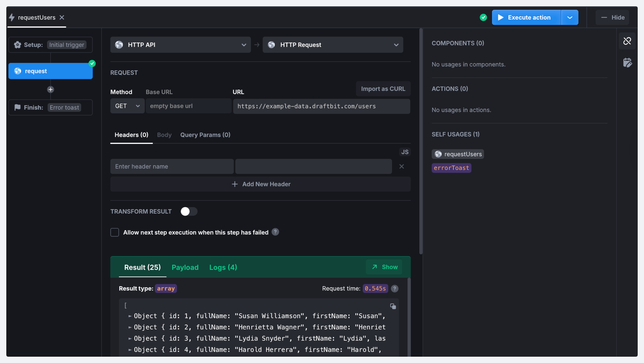Screen dimensions: 644x363
Task: Expand Execute action dropdown arrow
Action: (570, 17)
